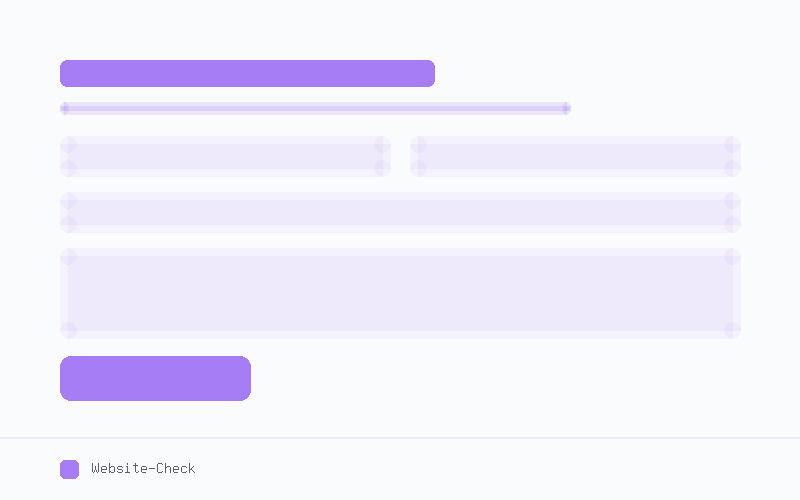Focus the full-width single-line input field

[401, 212]
